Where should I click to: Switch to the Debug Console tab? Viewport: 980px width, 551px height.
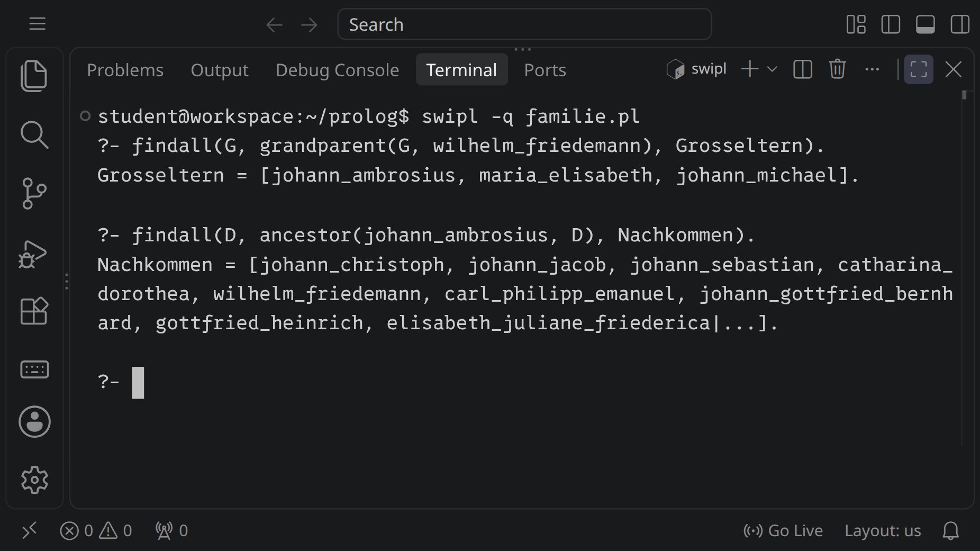point(338,70)
